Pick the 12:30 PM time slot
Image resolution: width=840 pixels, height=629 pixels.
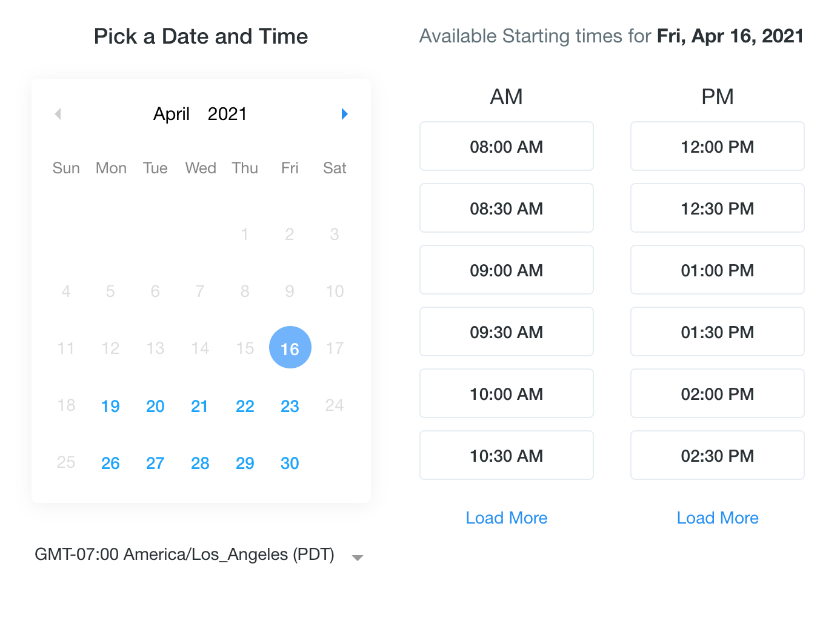point(718,208)
